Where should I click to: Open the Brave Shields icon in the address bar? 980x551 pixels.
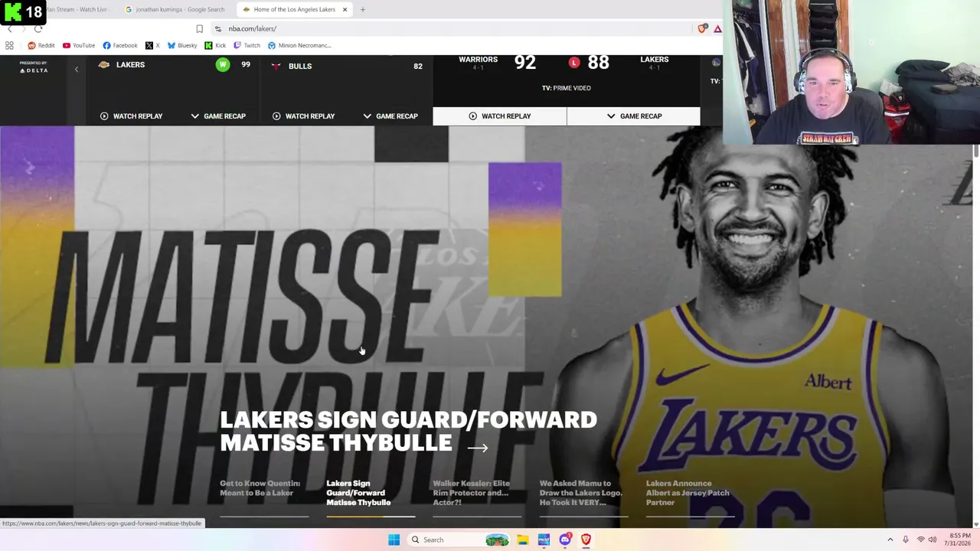[702, 29]
